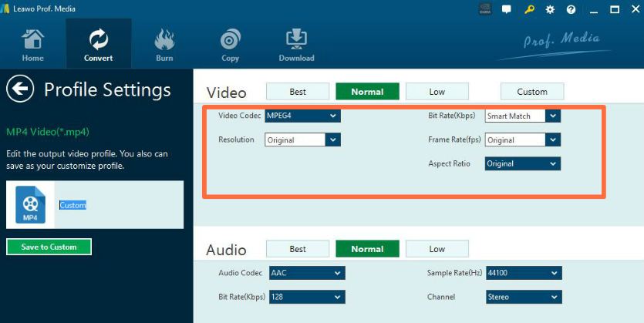Select Normal video quality preset
This screenshot has width=644, height=323.
pyautogui.click(x=367, y=92)
